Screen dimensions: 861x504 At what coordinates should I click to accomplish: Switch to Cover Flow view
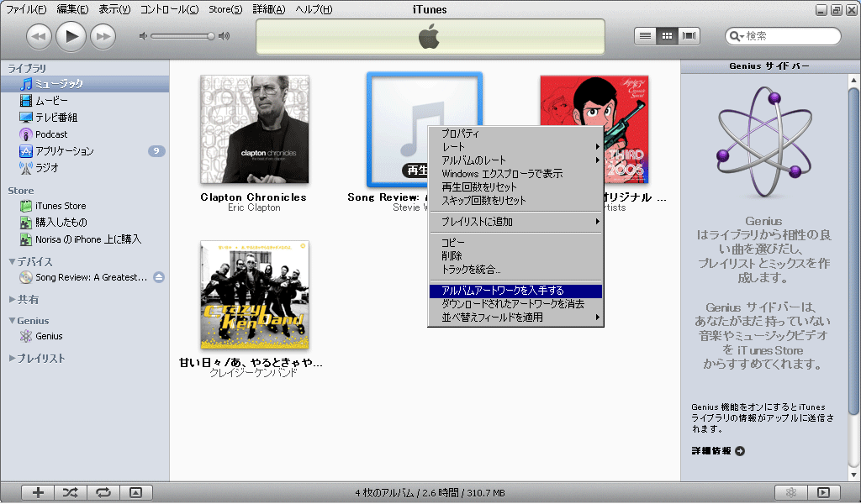(689, 36)
